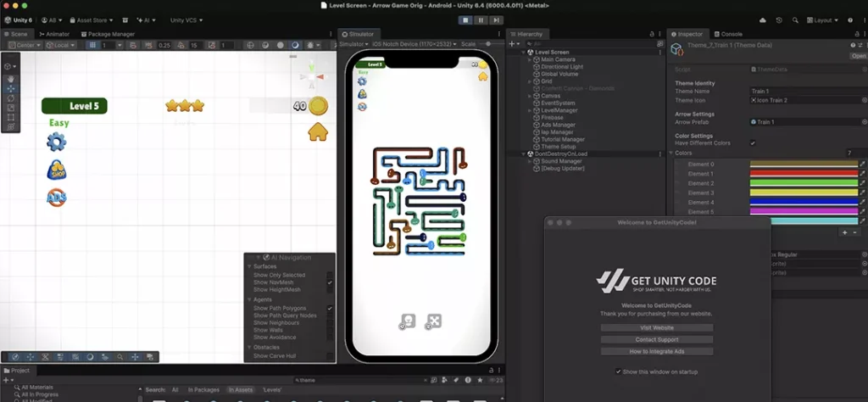Select the Move tool in Scene toolbar
This screenshot has width=868, height=402.
coord(10,88)
